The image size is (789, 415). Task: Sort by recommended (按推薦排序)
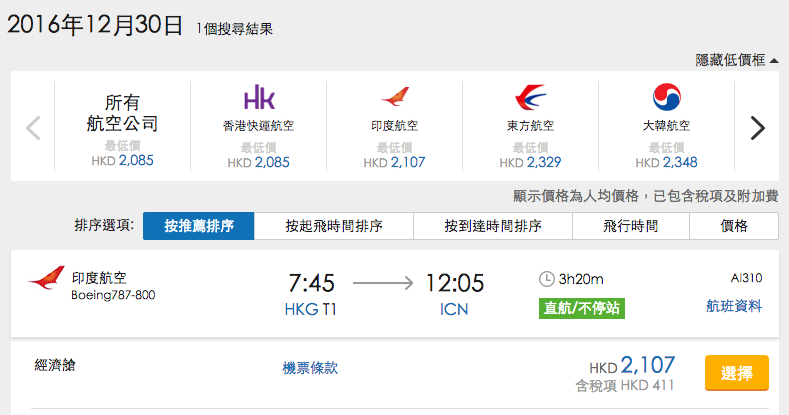pos(199,226)
